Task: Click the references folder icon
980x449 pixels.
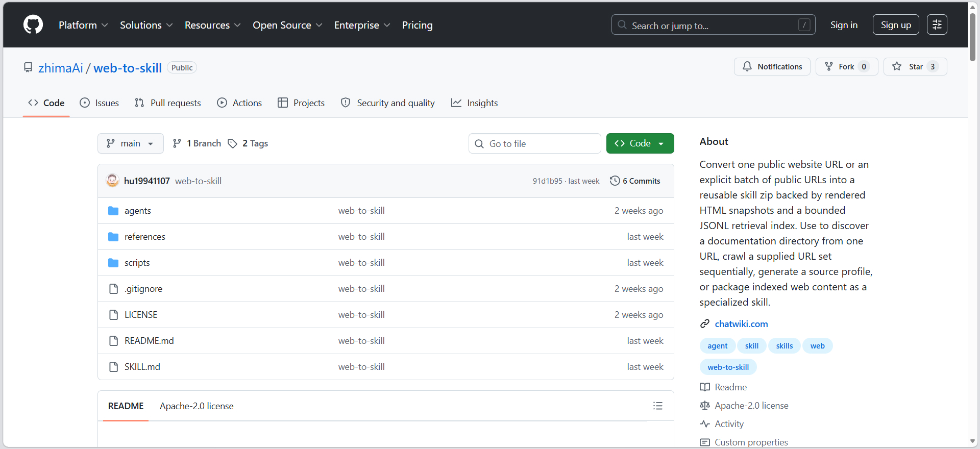Action: 113,237
